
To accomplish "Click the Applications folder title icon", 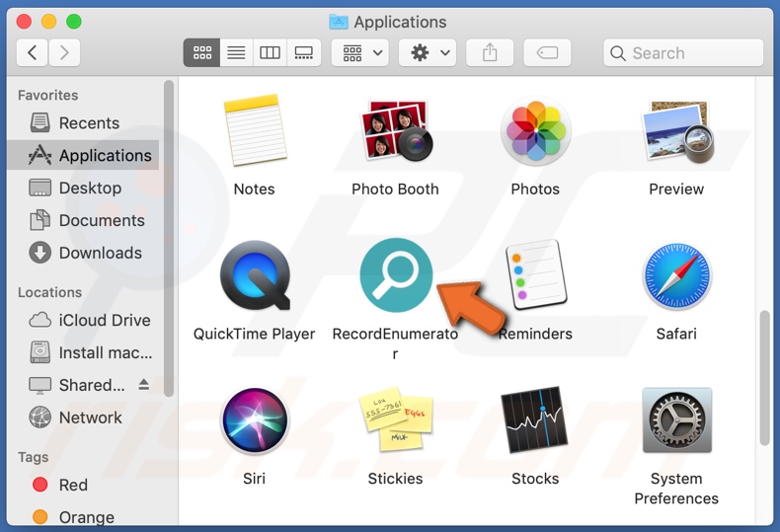I will coord(339,22).
